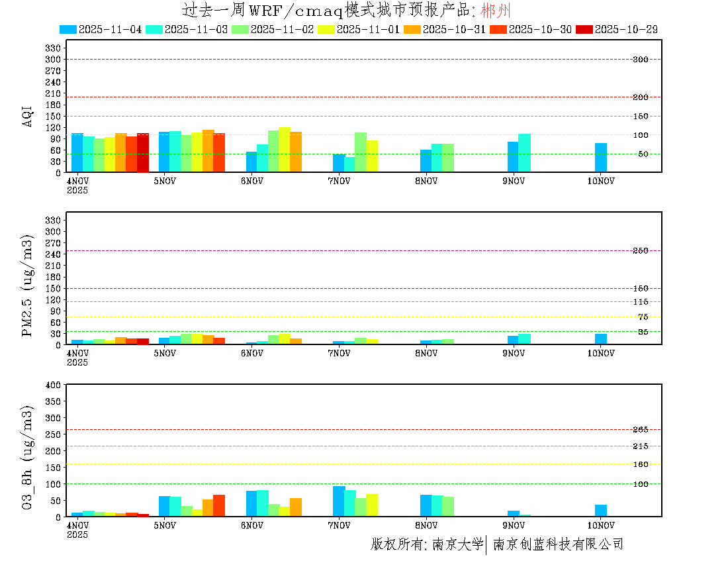728x563 pixels.
Task: Click the blue 7NOV bar in O3_8h chart
Action: tap(339, 501)
